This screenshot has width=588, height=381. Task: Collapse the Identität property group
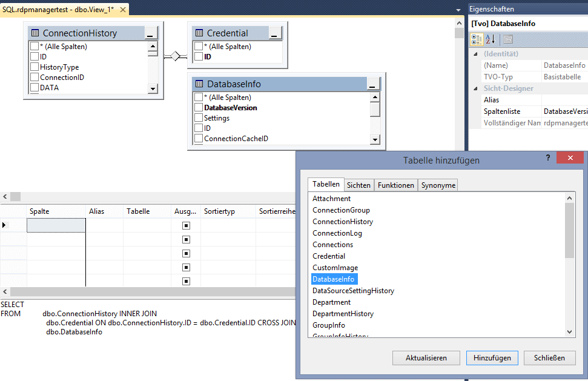click(475, 54)
